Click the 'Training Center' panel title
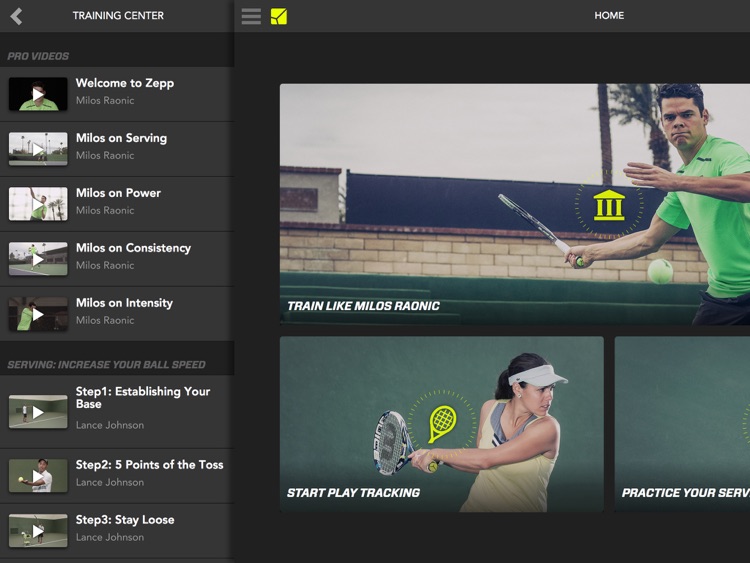The image size is (750, 563). coord(118,16)
